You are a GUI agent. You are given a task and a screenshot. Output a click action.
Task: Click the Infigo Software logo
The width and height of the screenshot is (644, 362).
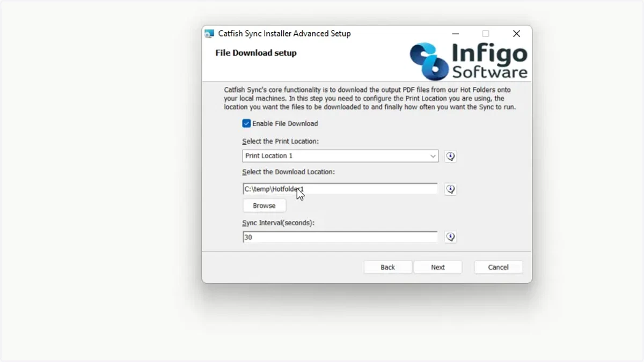point(469,61)
